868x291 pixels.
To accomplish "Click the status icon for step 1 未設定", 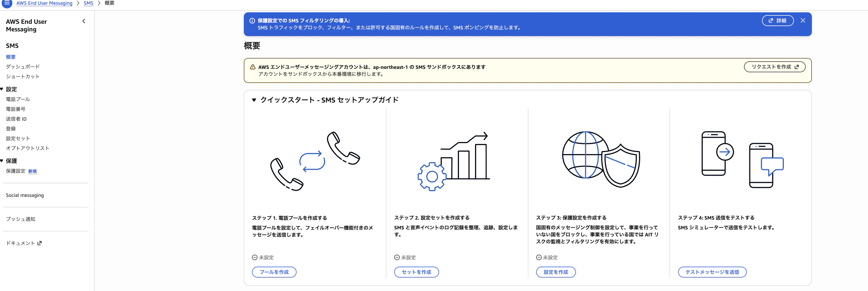I will pyautogui.click(x=255, y=257).
